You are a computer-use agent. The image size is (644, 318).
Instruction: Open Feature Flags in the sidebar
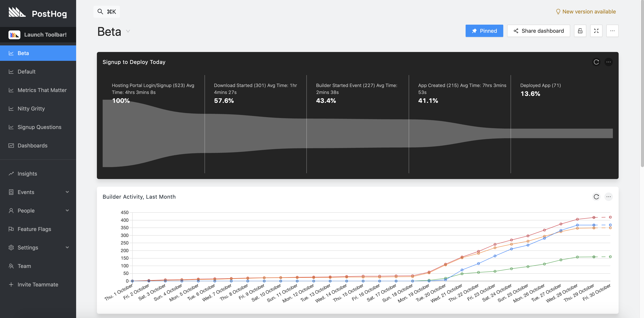click(34, 229)
